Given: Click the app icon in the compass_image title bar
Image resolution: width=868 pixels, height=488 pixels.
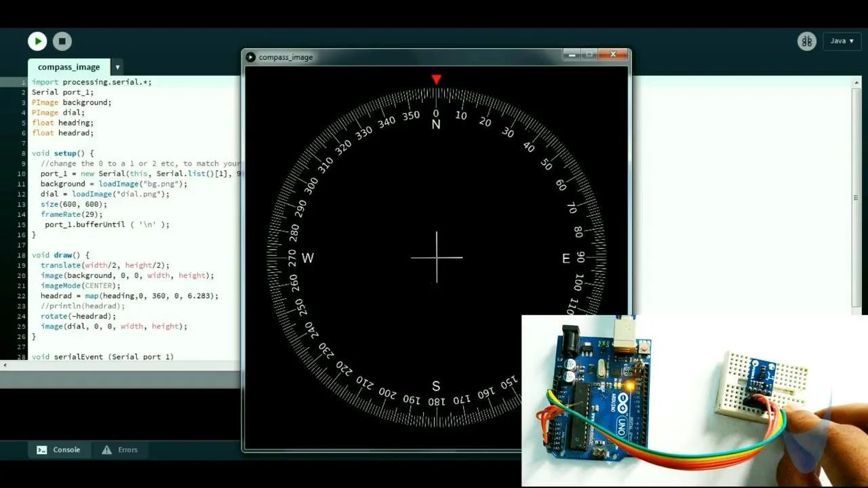Looking at the screenshot, I should click(250, 57).
